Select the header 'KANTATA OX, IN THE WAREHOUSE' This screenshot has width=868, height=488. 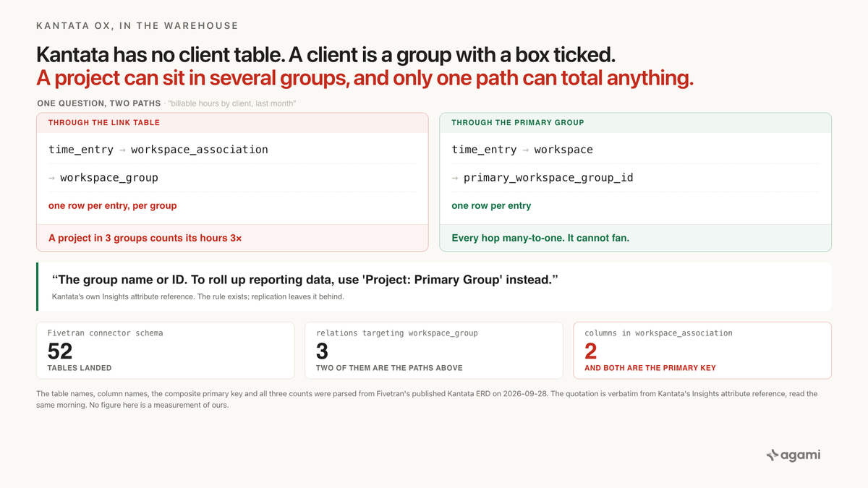point(137,25)
